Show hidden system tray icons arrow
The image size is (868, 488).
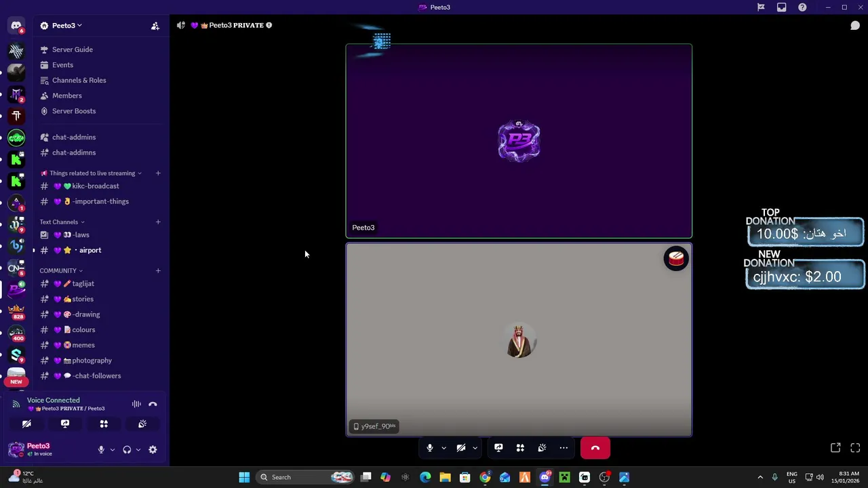coord(759,477)
